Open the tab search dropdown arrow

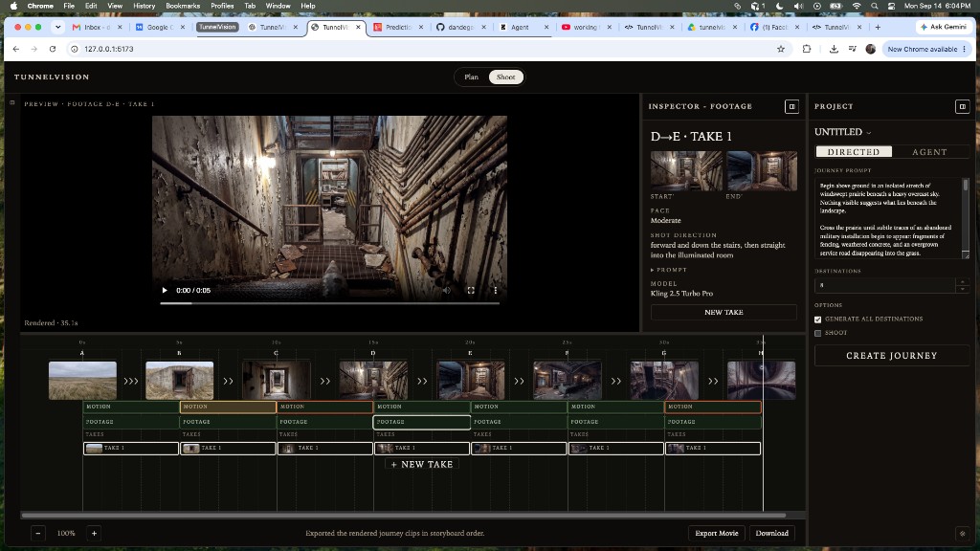(57, 27)
